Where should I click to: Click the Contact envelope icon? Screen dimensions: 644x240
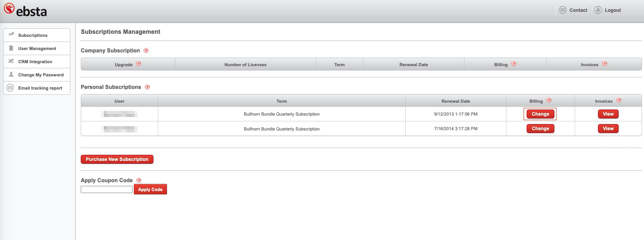click(x=563, y=10)
